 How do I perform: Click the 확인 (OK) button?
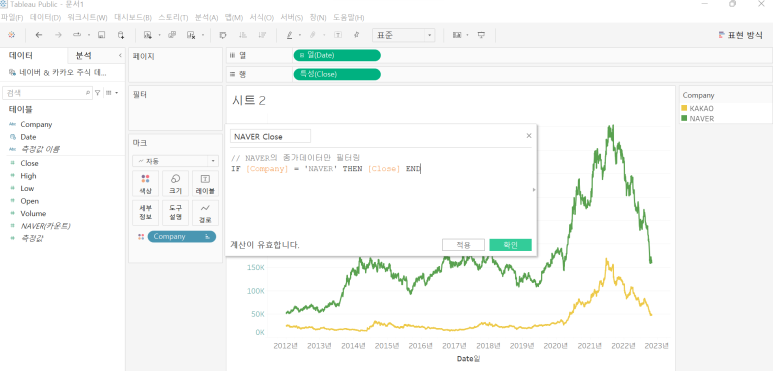(510, 245)
